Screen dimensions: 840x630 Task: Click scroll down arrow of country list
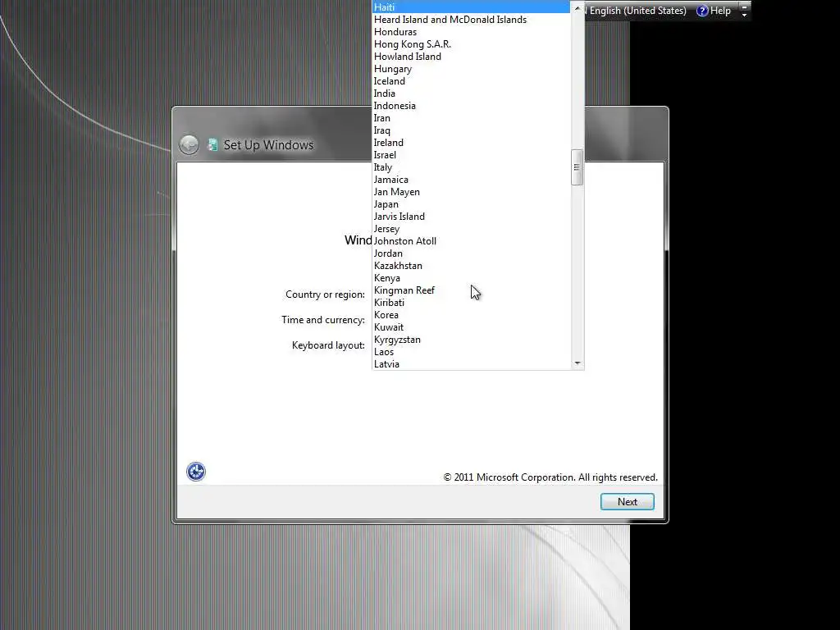tap(577, 363)
